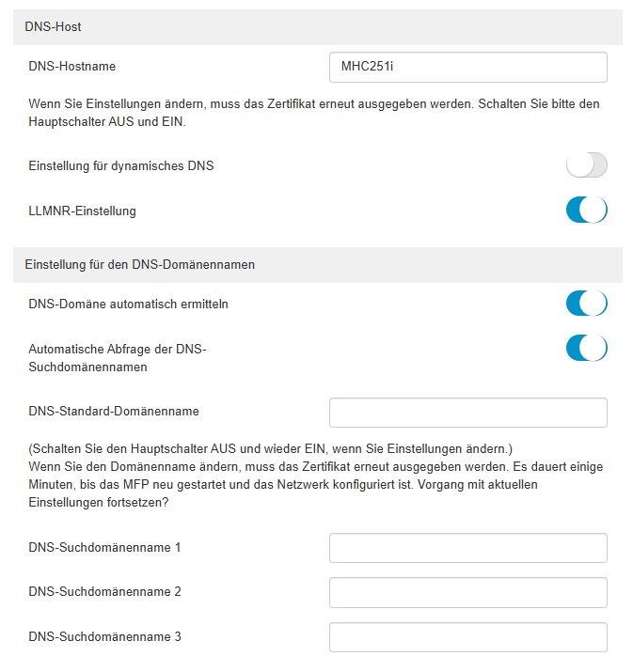Disable the LLMNR-Einstellung switch
This screenshot has width=633, height=672.
pyautogui.click(x=586, y=210)
